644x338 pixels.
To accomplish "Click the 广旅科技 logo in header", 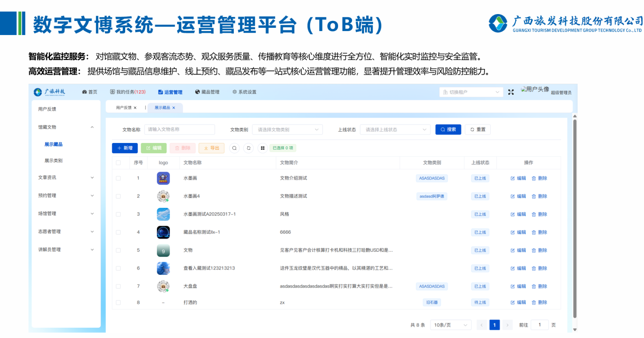I will [50, 92].
